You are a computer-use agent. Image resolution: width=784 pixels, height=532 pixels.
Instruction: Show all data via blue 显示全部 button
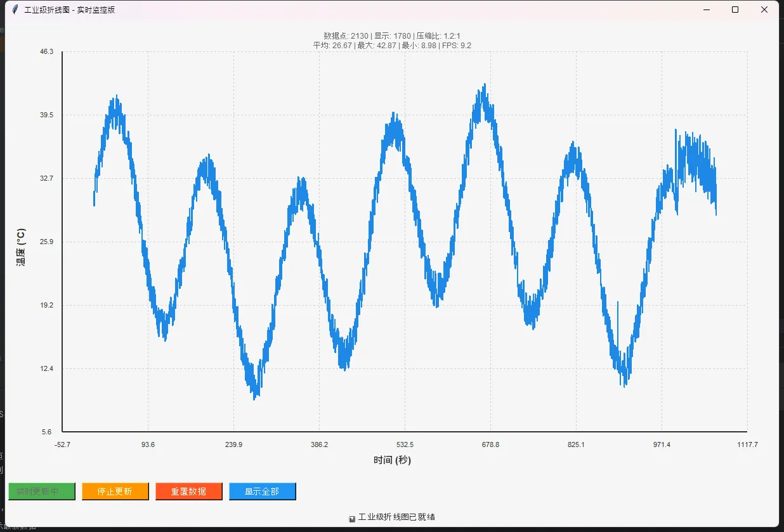point(262,491)
